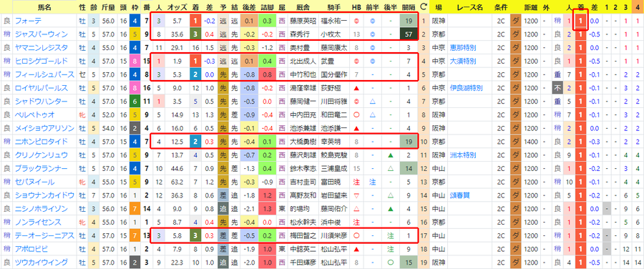
Task: Click green 枠 6 cell for シャドウハンター
Action: tap(135, 102)
